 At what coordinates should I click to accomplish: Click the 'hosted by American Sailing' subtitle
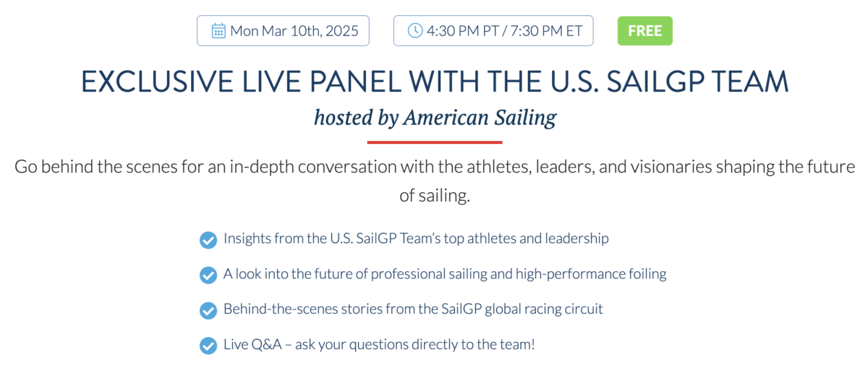point(434,118)
